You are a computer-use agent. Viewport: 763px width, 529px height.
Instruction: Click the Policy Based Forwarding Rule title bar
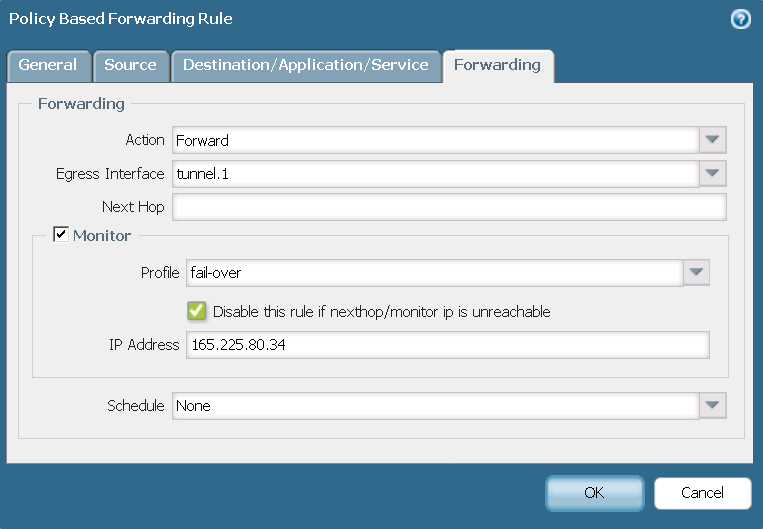coord(300,19)
